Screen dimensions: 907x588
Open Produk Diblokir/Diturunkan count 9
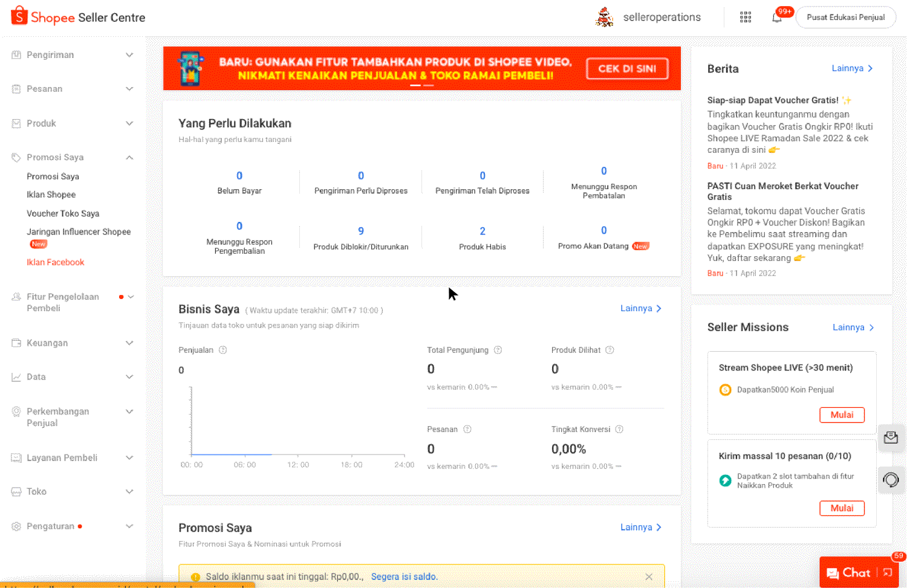pyautogui.click(x=361, y=231)
